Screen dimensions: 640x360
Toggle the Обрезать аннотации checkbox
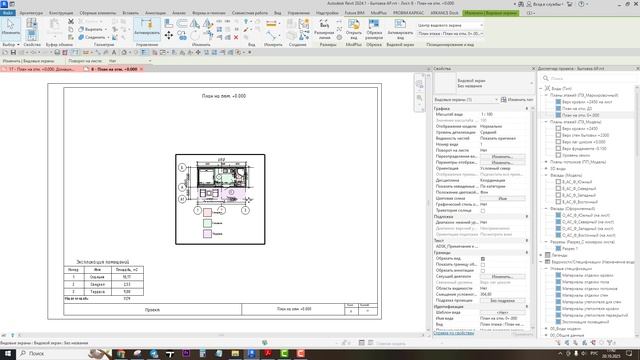483,271
